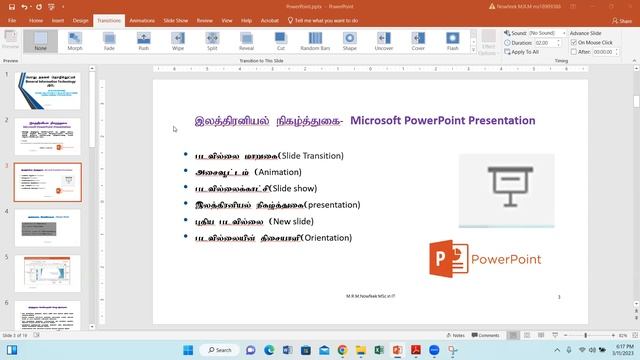Open Word from the taskbar
This screenshot has width=640, height=360.
[287, 350]
